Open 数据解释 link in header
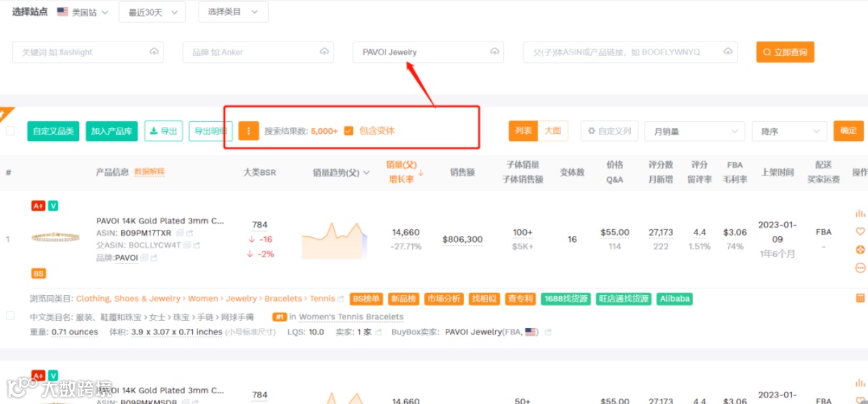 pyautogui.click(x=149, y=172)
